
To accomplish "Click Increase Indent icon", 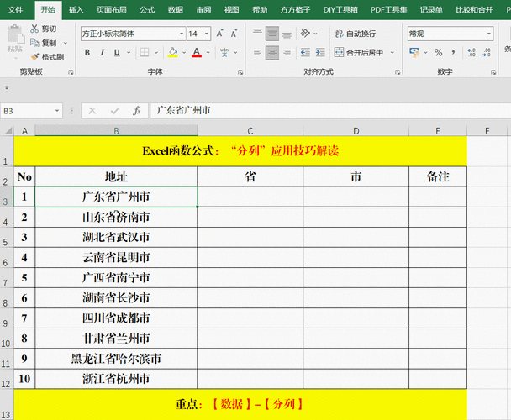I will point(320,52).
